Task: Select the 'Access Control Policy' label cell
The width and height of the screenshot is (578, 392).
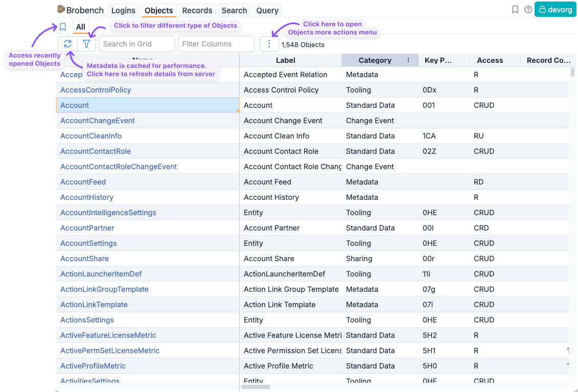Action: 291,90
